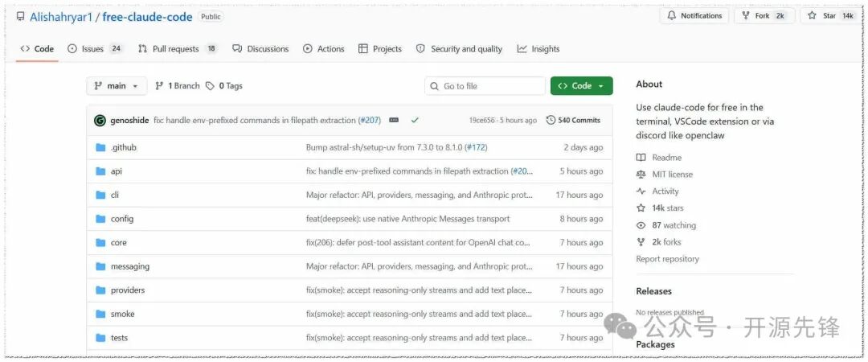The width and height of the screenshot is (868, 362).
Task: Click the Packages heading link
Action: click(656, 344)
